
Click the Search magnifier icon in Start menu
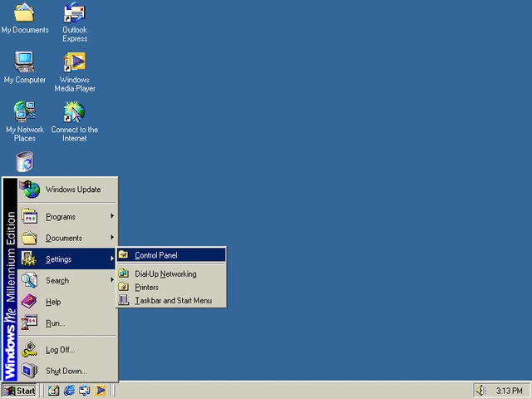29,280
